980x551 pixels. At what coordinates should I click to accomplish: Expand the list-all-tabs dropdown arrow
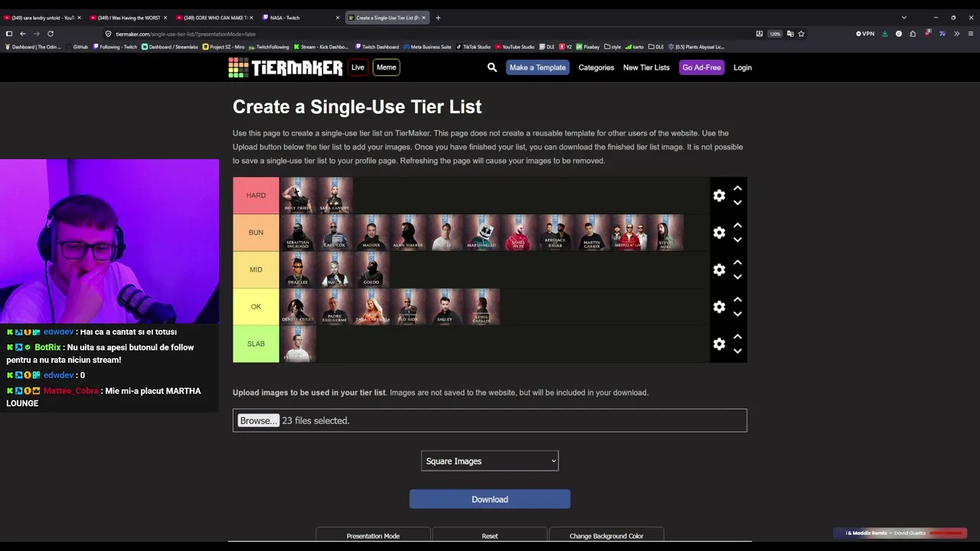(904, 18)
